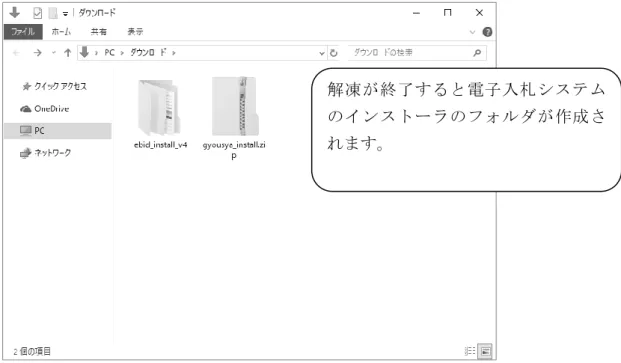This screenshot has width=621, height=363.
Task: Open the Explorer help question icon
Action: click(488, 32)
